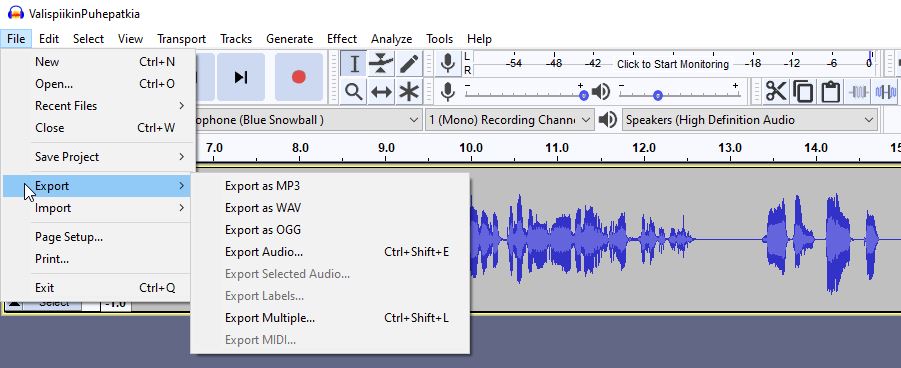The height and width of the screenshot is (368, 901).
Task: Click the Copy icon in edit toolbar
Action: tap(803, 91)
